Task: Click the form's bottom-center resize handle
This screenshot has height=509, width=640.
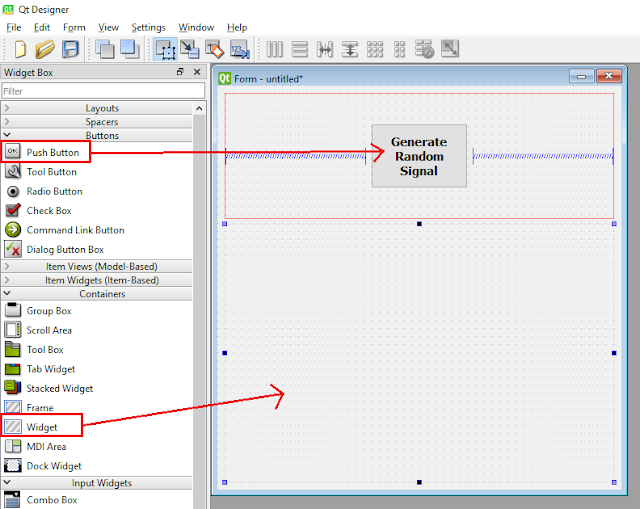Action: coord(419,482)
